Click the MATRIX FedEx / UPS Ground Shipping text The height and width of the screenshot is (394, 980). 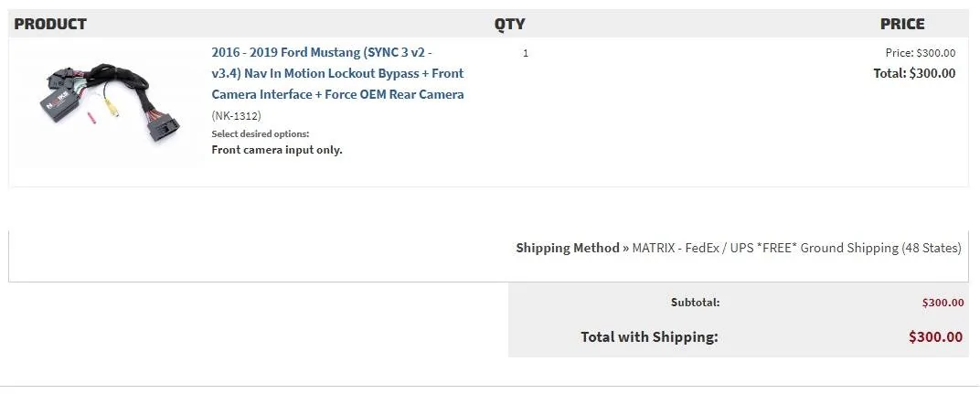pyautogui.click(x=797, y=248)
